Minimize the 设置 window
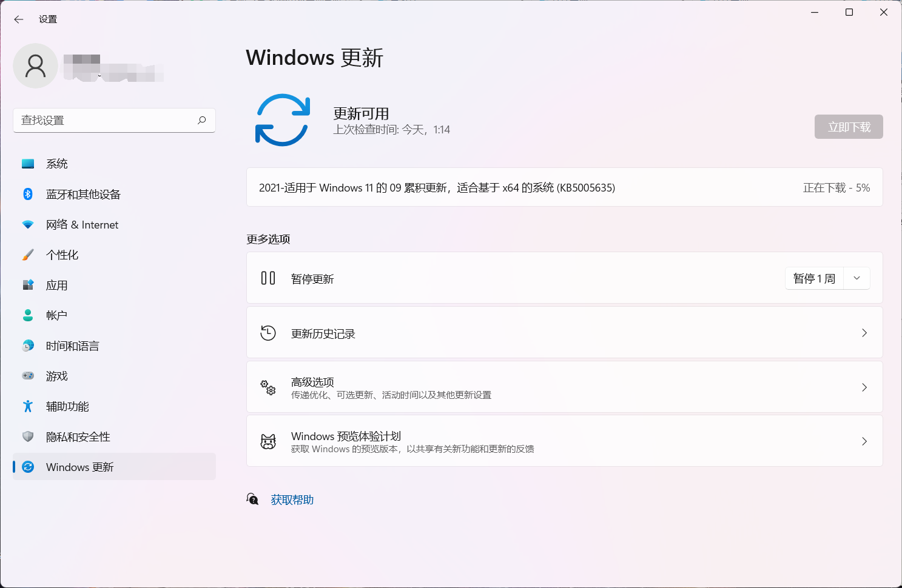This screenshot has width=902, height=588. tap(815, 12)
